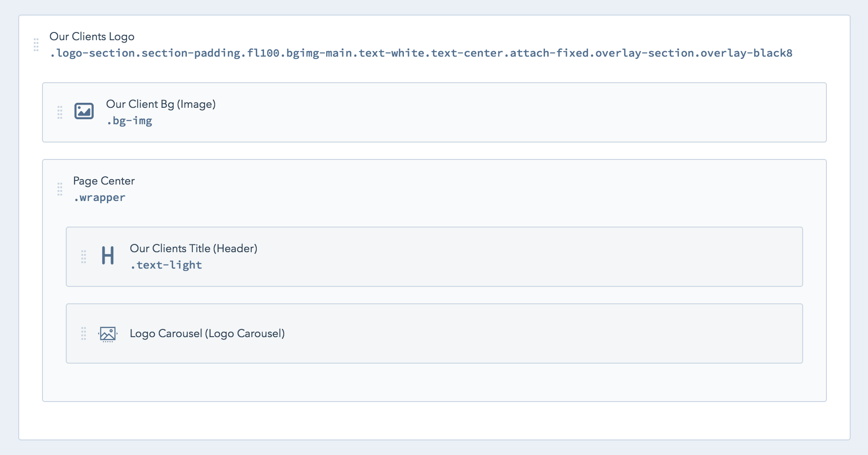Click drag handle on the Logo Carousel row
The image size is (868, 455).
click(84, 333)
